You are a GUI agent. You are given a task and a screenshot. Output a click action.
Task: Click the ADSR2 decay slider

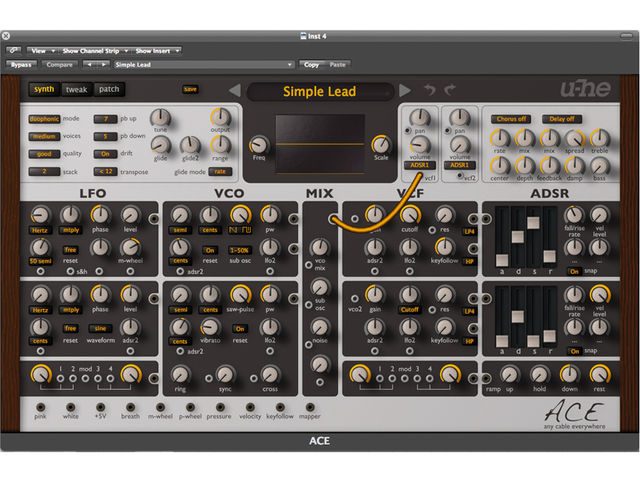(x=518, y=316)
